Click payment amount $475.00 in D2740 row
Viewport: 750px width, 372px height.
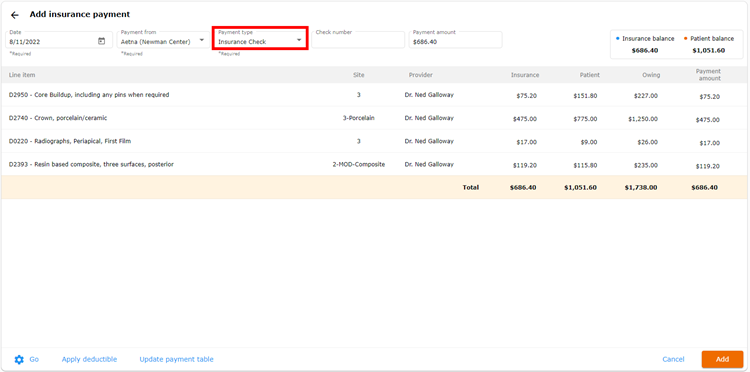click(x=707, y=120)
